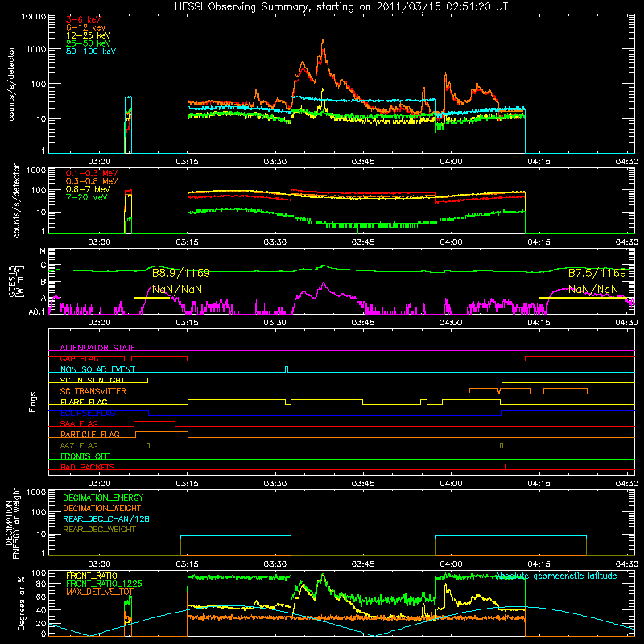
Task: Click the HESSI Observing Summary title text
Action: click(x=341, y=6)
